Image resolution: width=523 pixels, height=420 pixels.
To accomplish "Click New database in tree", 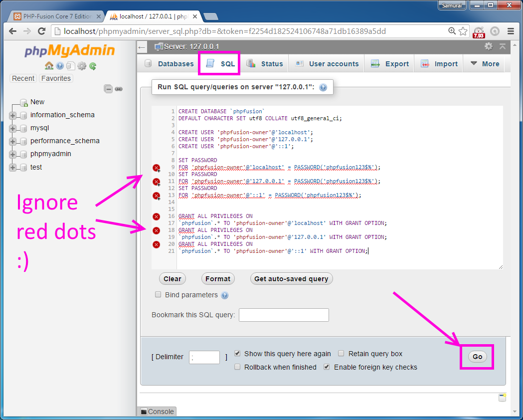I will [37, 102].
